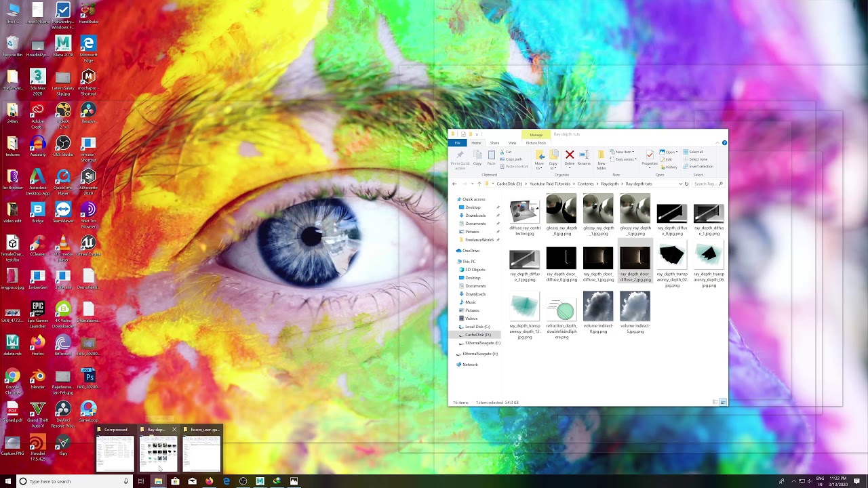Open Firefox from the taskbar

(209, 481)
